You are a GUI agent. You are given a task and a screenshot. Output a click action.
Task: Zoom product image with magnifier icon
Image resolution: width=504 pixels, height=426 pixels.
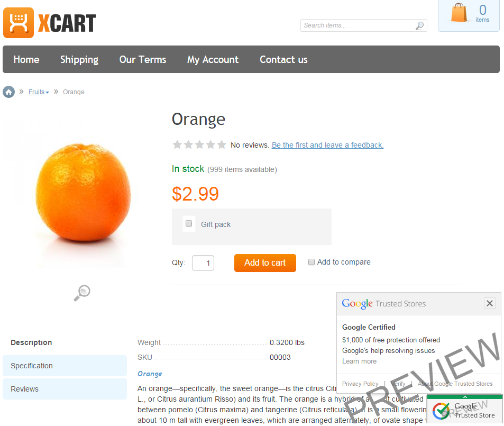pos(82,293)
